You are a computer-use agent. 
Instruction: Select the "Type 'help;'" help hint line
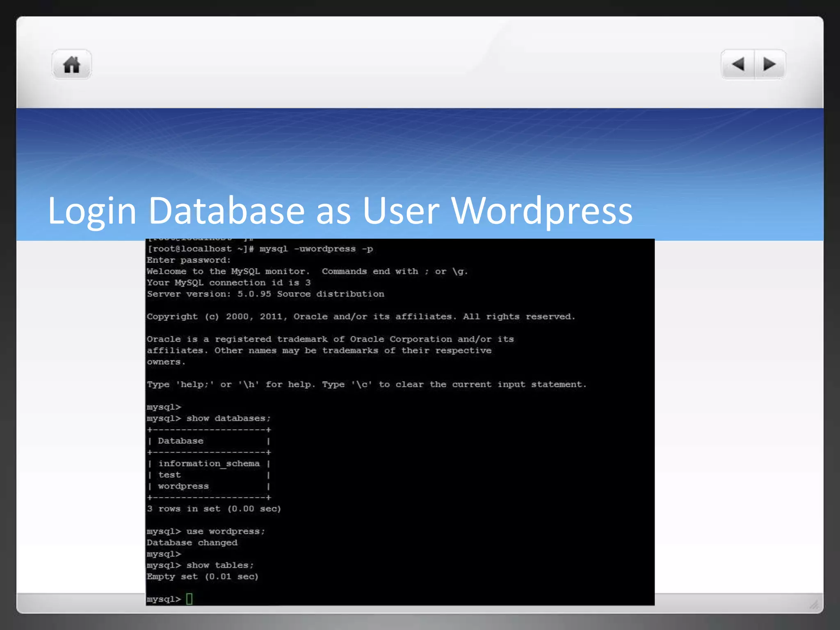(x=367, y=385)
